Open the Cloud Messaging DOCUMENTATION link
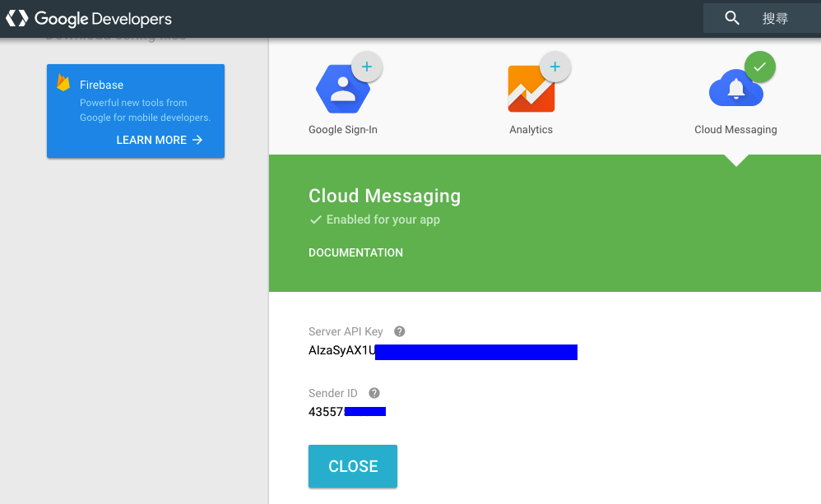The image size is (821, 504). tap(355, 252)
